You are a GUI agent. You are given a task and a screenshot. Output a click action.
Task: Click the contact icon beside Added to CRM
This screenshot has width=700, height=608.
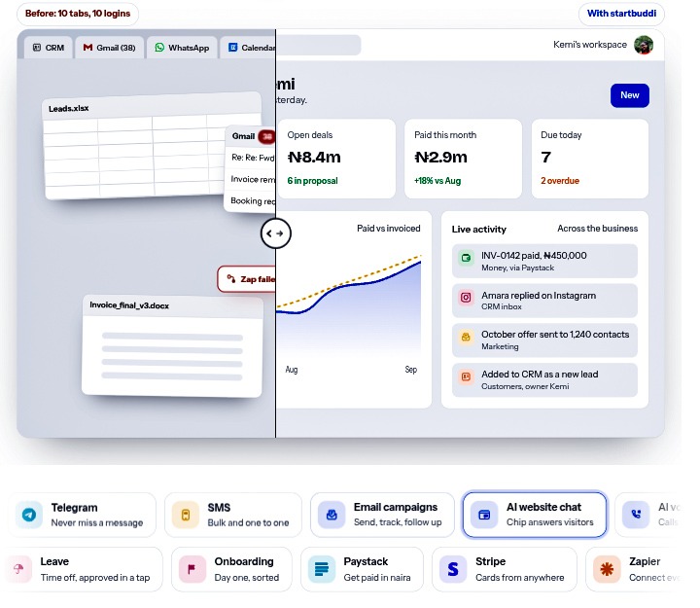[x=466, y=377]
